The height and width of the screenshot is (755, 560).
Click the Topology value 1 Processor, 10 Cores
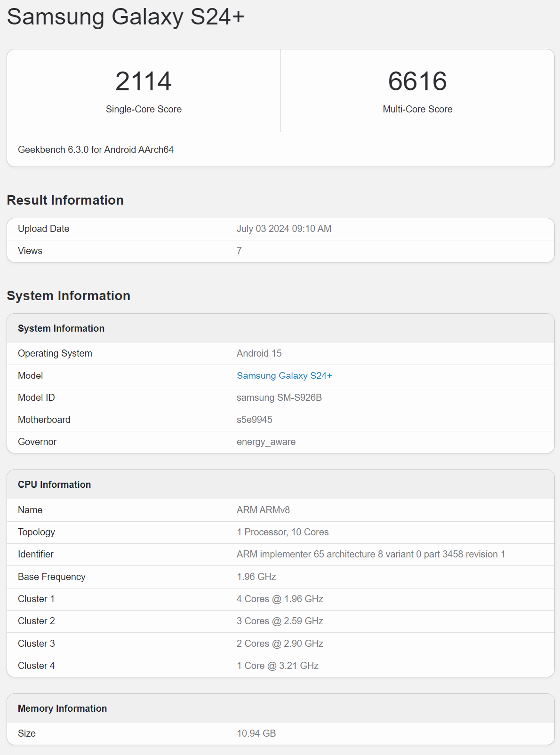click(282, 532)
